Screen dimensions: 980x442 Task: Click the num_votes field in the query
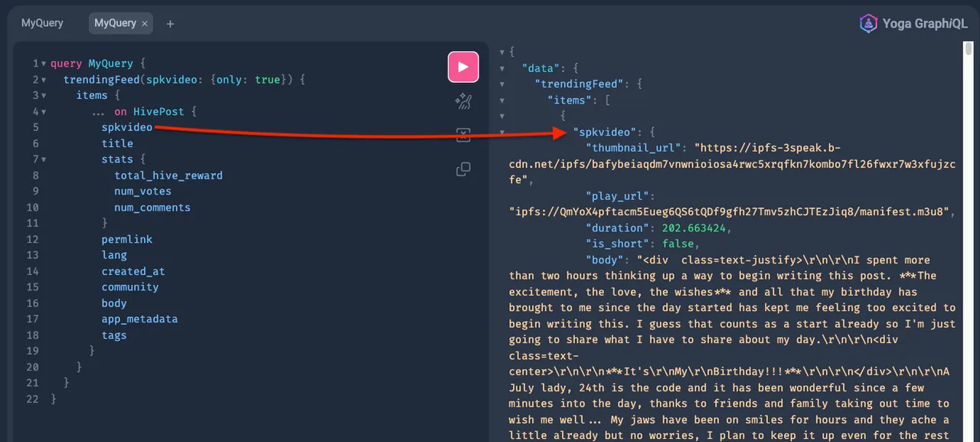click(x=143, y=192)
